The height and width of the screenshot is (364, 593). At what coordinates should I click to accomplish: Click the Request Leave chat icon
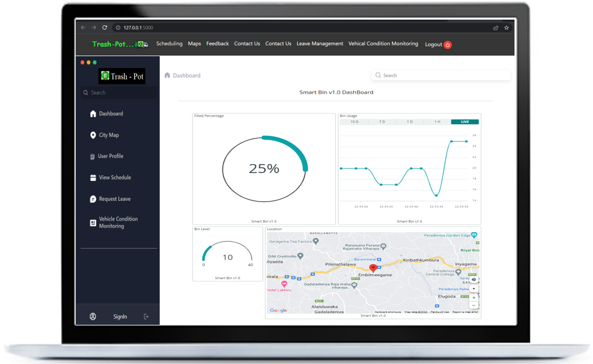93,199
